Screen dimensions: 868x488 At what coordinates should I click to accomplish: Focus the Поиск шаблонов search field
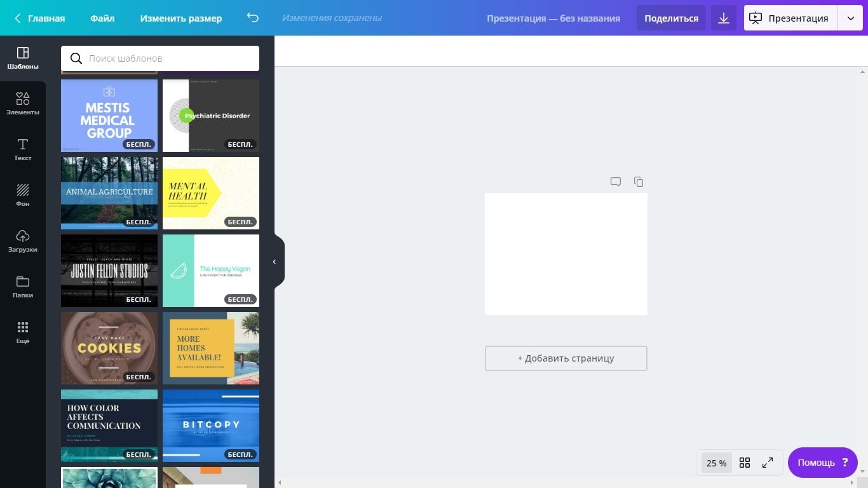click(160, 58)
